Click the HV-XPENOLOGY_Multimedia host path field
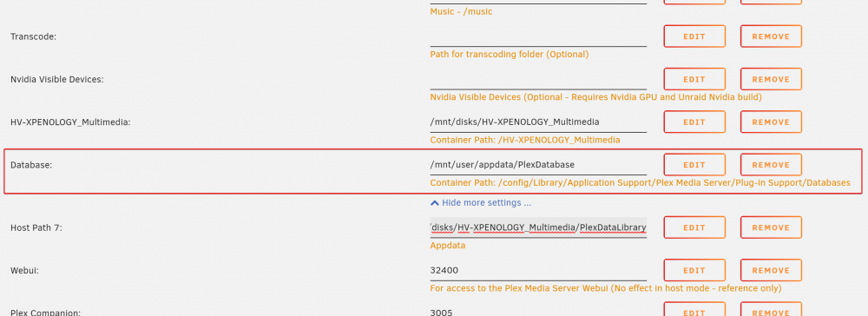The height and width of the screenshot is (316, 868). [538, 122]
